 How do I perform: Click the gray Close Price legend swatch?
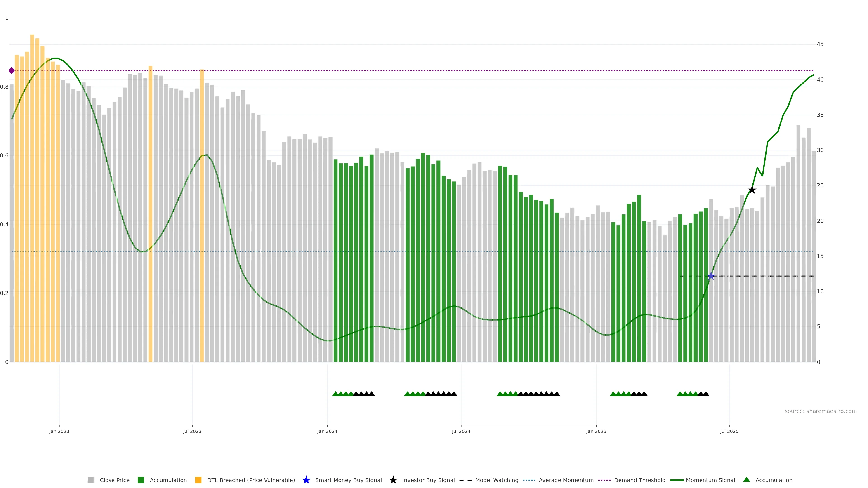[91, 480]
